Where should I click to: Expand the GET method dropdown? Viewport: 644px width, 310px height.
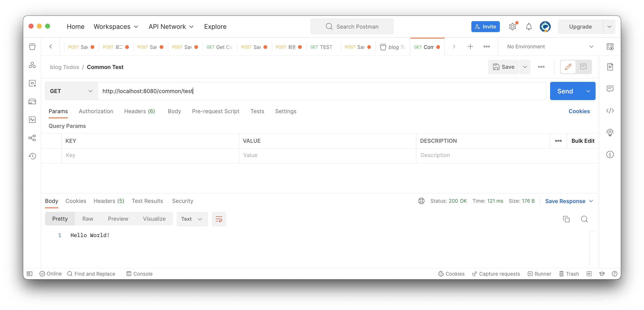point(71,91)
